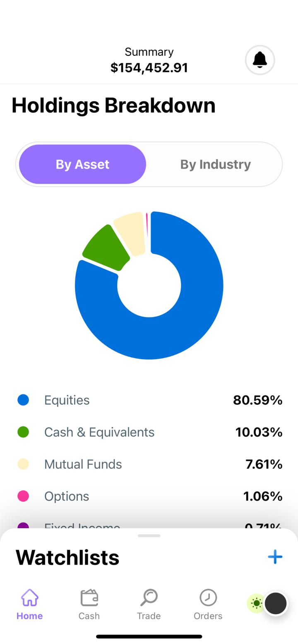The height and width of the screenshot is (644, 298).
Task: Tap the pink Options legend dot
Action: point(23,496)
